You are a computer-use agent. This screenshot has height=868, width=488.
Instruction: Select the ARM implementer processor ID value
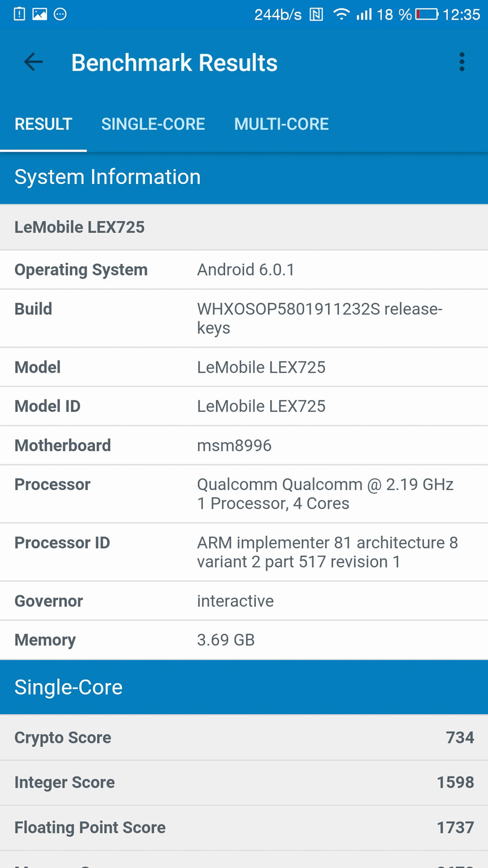pyautogui.click(x=328, y=552)
